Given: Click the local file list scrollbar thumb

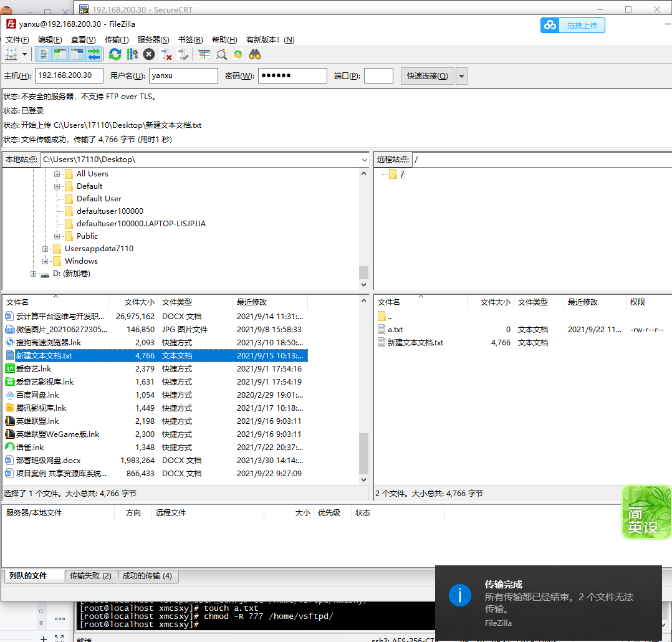Looking at the screenshot, I should [x=363, y=454].
